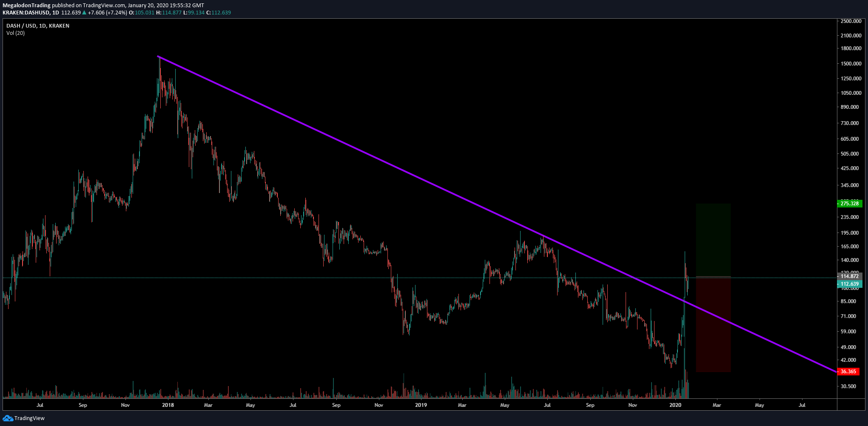Click the 30.500 price axis label
868x426 pixels.
tap(848, 386)
